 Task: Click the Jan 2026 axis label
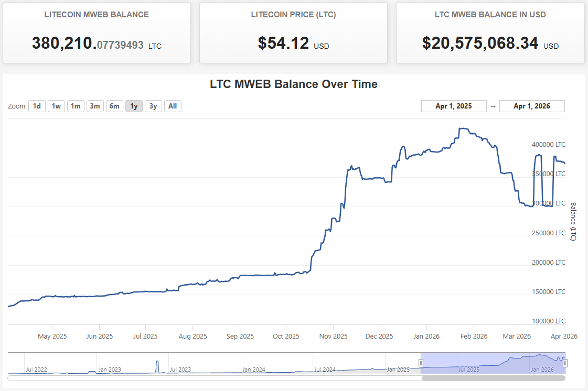tap(426, 336)
